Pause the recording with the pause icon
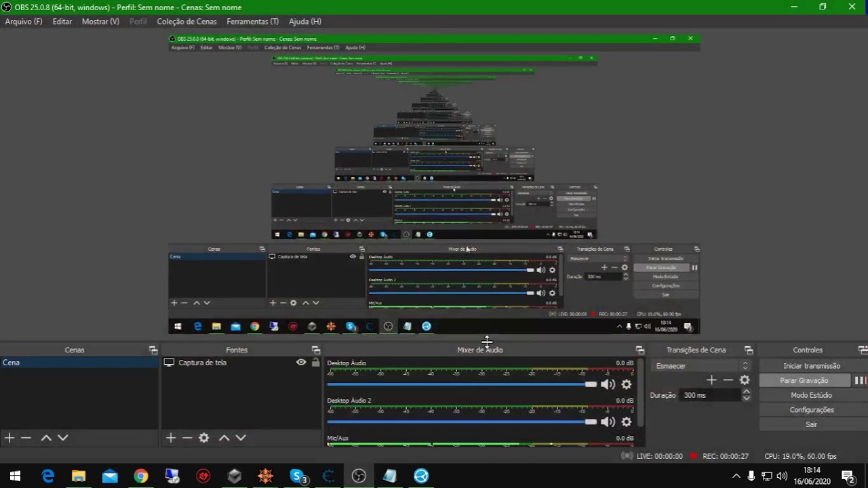This screenshot has width=868, height=488. pyautogui.click(x=860, y=380)
